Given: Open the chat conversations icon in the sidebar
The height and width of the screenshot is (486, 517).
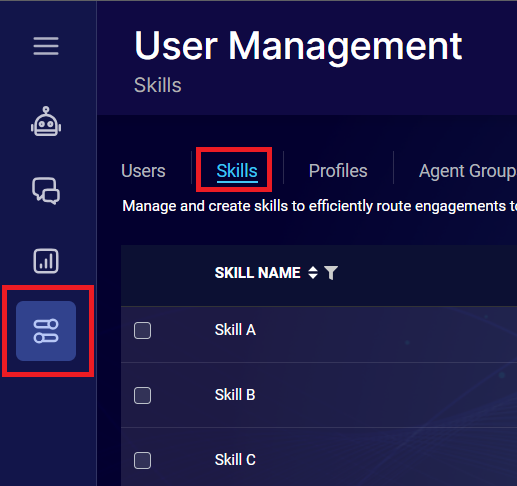Looking at the screenshot, I should [46, 191].
